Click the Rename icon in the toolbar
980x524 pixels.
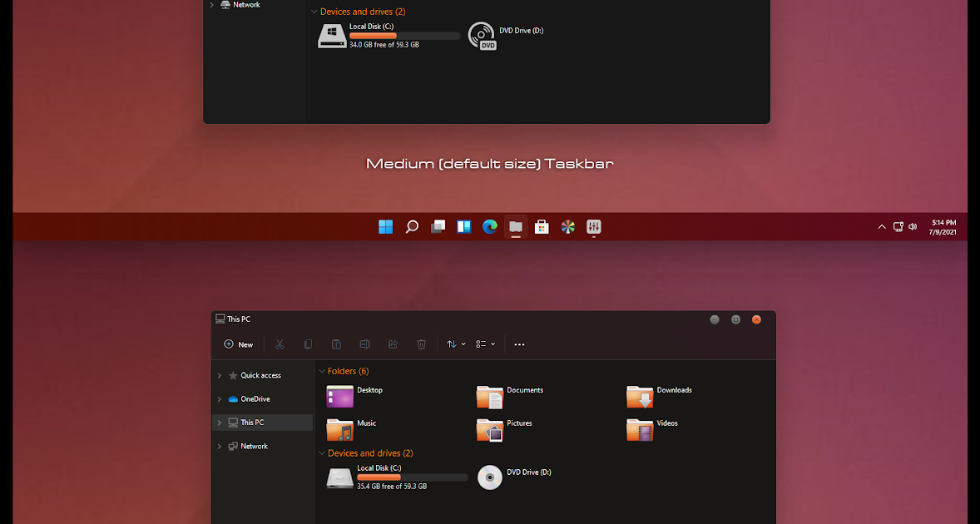[364, 344]
